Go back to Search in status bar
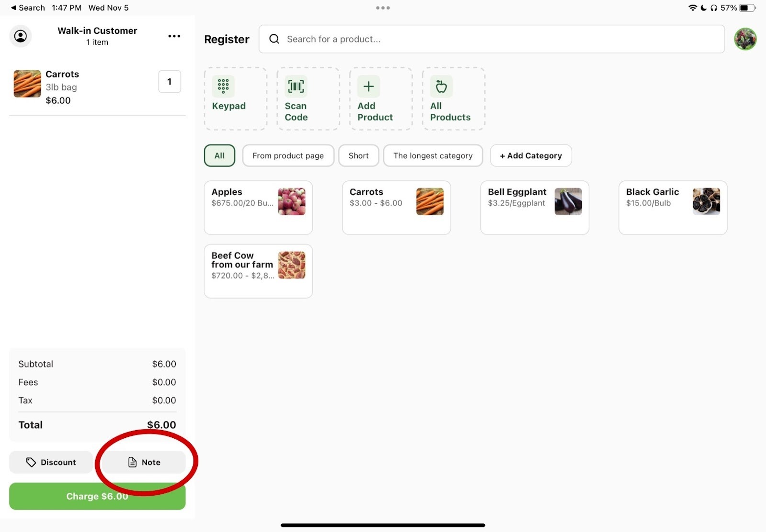 point(28,8)
